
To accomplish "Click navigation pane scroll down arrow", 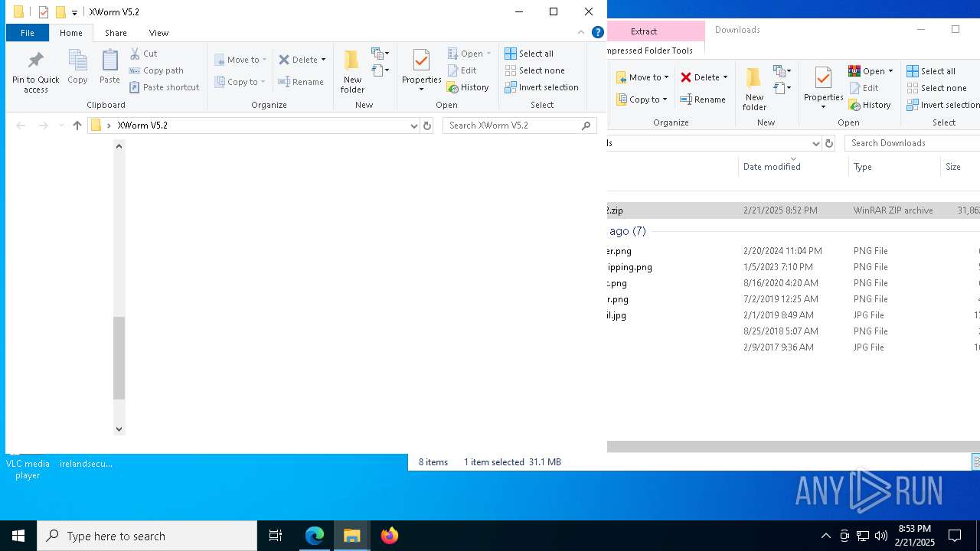I will click(119, 429).
